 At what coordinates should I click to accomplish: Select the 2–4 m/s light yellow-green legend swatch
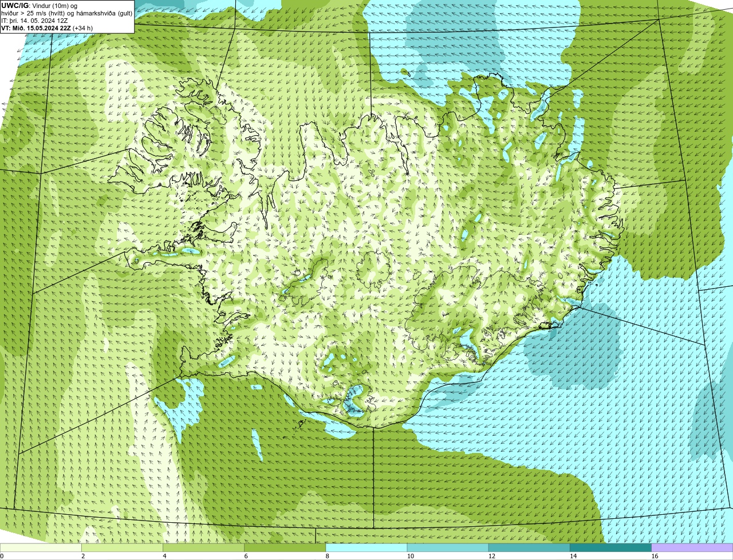(x=122, y=547)
